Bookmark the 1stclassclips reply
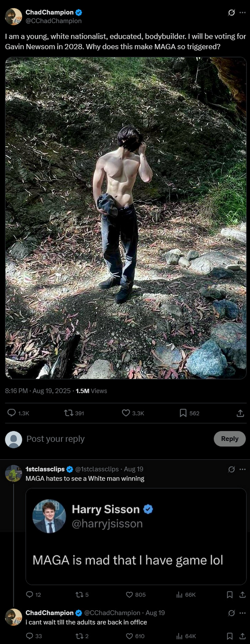 tap(230, 595)
